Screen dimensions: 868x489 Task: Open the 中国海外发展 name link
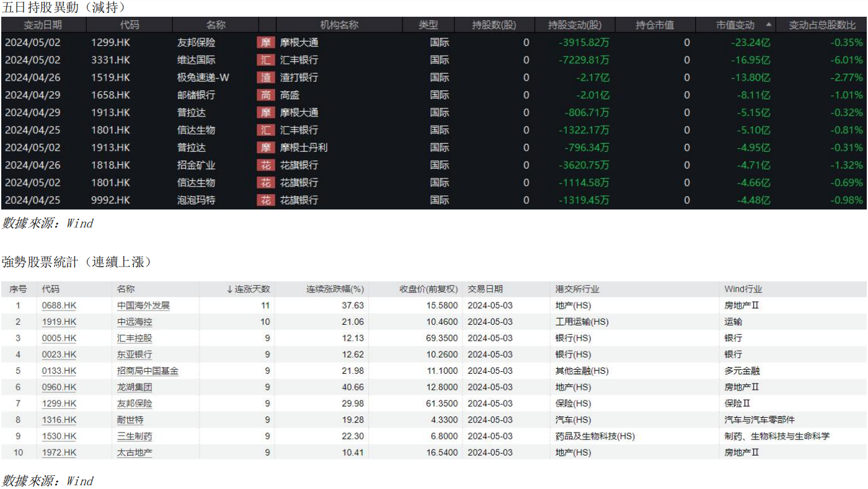tap(143, 306)
